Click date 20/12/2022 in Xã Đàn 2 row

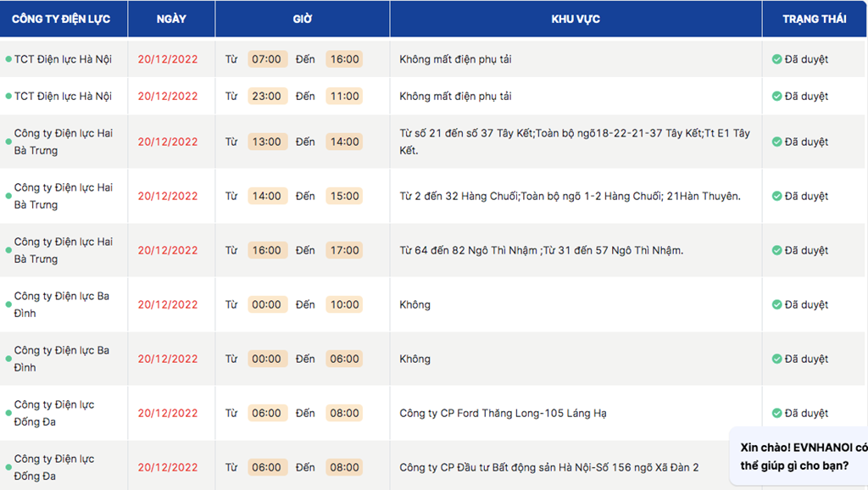pyautogui.click(x=168, y=467)
